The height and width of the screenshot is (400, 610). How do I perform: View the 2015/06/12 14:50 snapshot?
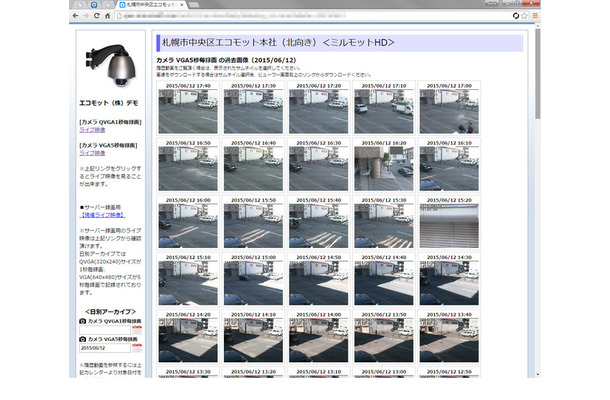coord(319,283)
